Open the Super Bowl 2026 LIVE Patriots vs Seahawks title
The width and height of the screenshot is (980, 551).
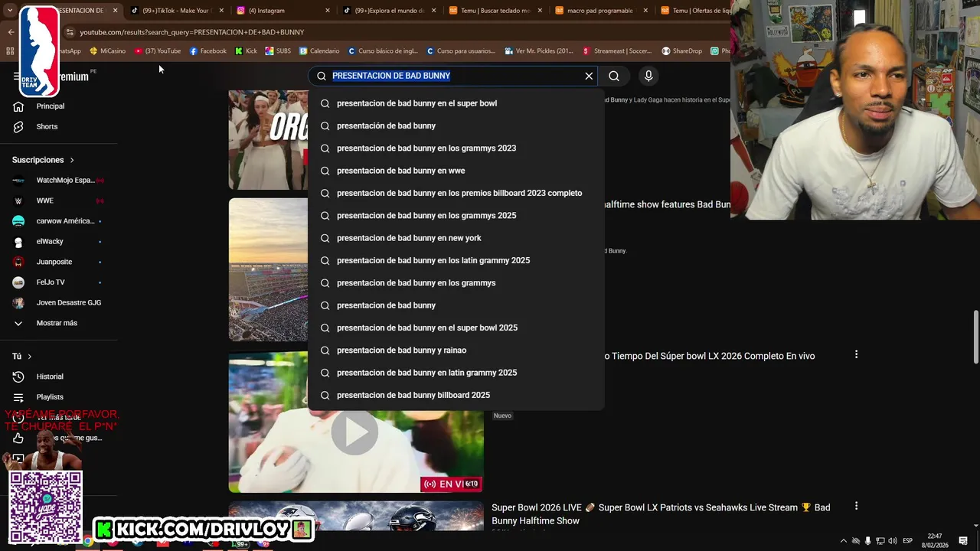(661, 514)
